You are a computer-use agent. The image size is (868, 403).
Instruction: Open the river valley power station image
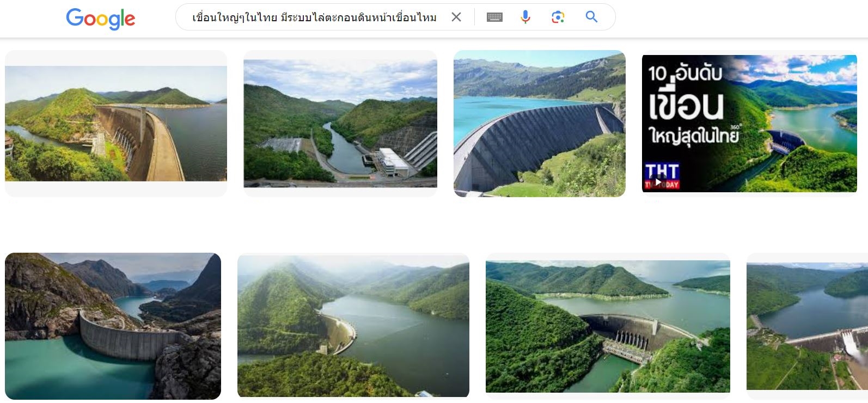[340, 124]
